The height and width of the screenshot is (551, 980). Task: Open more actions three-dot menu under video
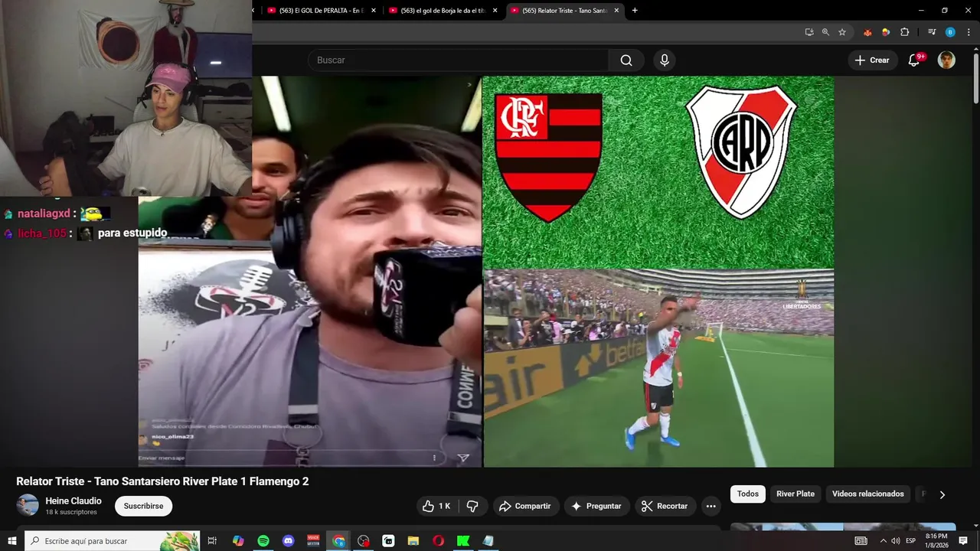(710, 506)
